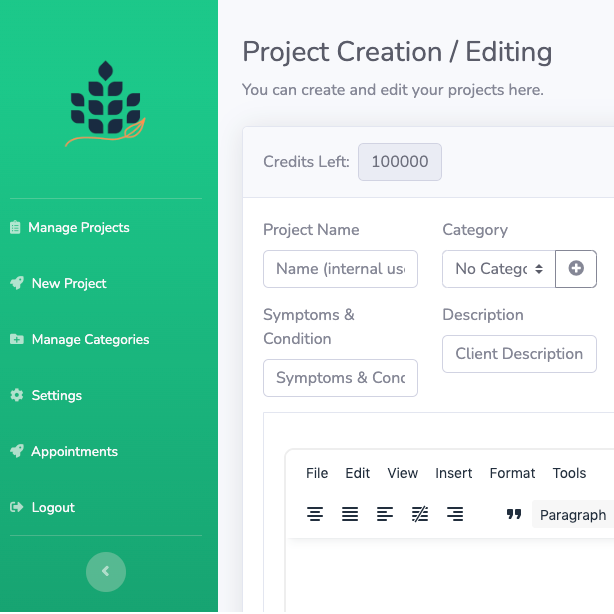The height and width of the screenshot is (614, 614).
Task: Open the editor's Insert menu
Action: point(454,473)
